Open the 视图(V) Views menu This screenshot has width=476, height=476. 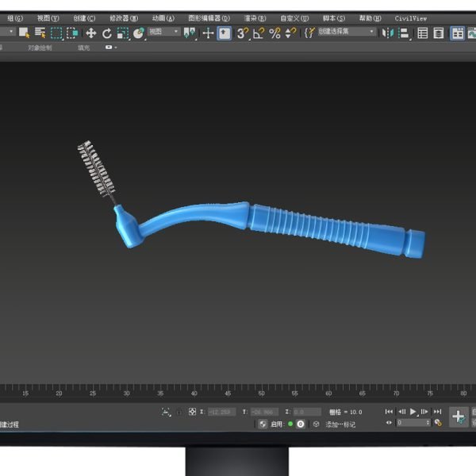coord(48,18)
